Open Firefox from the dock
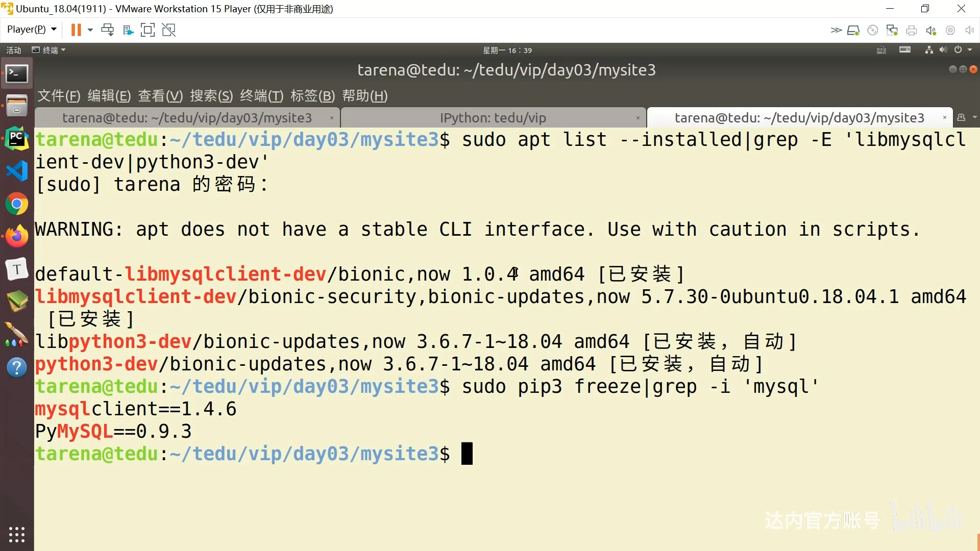This screenshot has height=551, width=980. pyautogui.click(x=17, y=236)
